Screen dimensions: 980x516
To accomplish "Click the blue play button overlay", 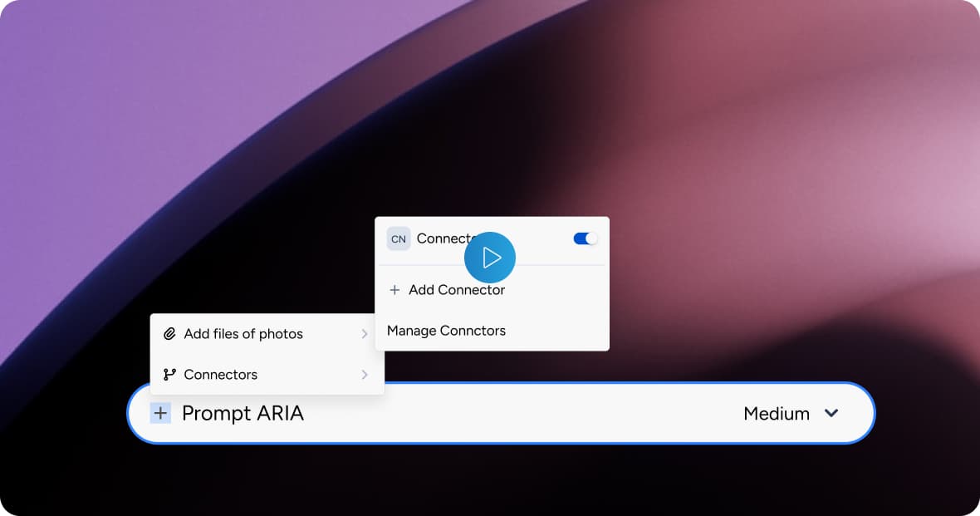I will 490,258.
